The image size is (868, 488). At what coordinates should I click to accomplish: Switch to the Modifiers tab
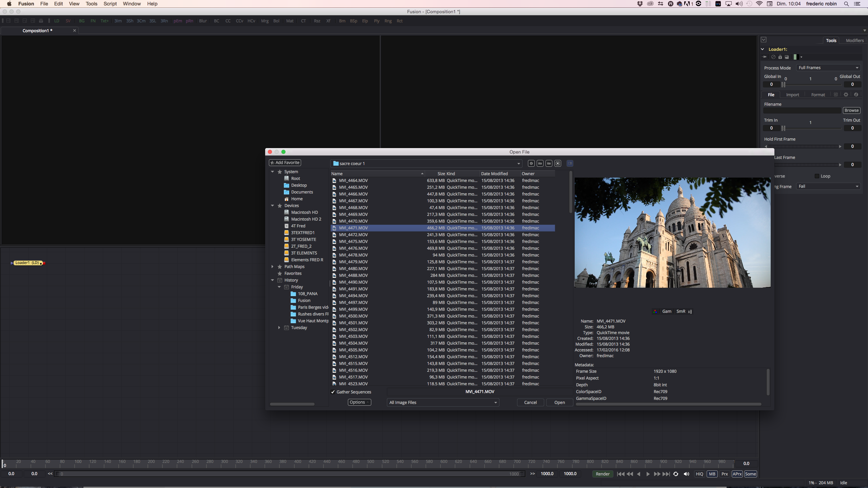(854, 40)
